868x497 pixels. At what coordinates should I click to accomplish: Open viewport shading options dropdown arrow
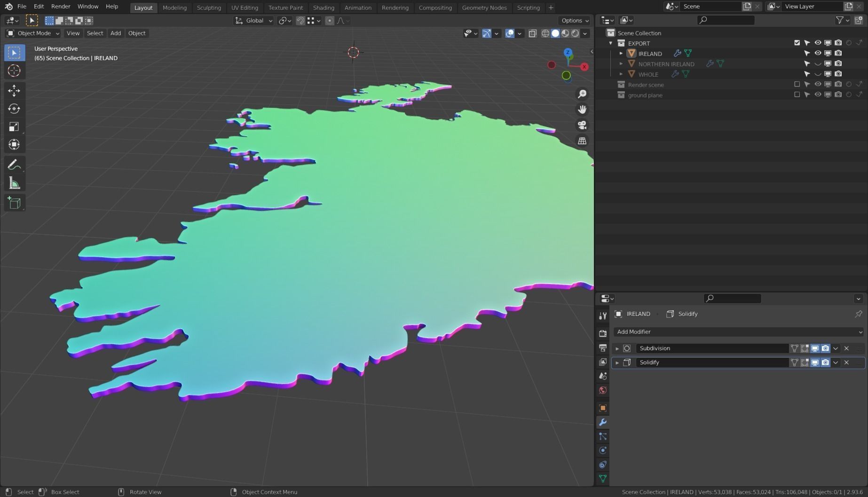(585, 33)
